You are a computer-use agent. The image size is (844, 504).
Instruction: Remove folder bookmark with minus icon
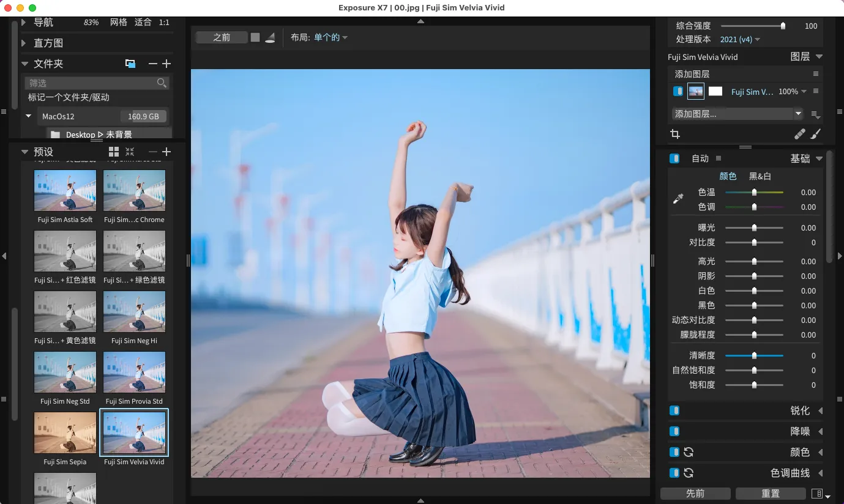[153, 64]
